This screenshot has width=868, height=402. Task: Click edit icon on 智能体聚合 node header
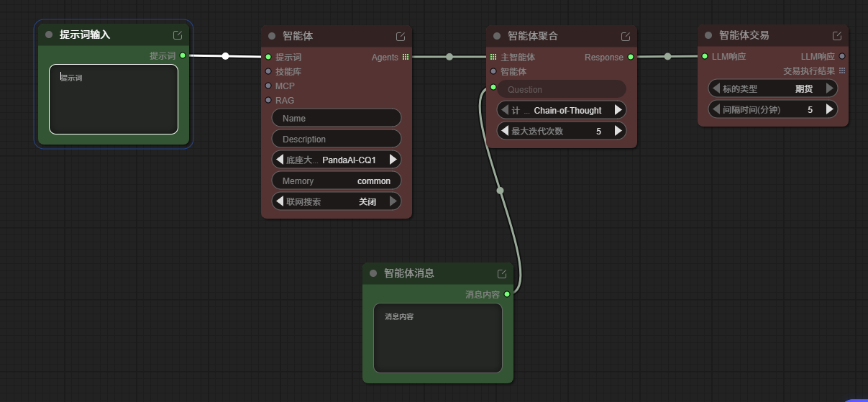click(626, 37)
